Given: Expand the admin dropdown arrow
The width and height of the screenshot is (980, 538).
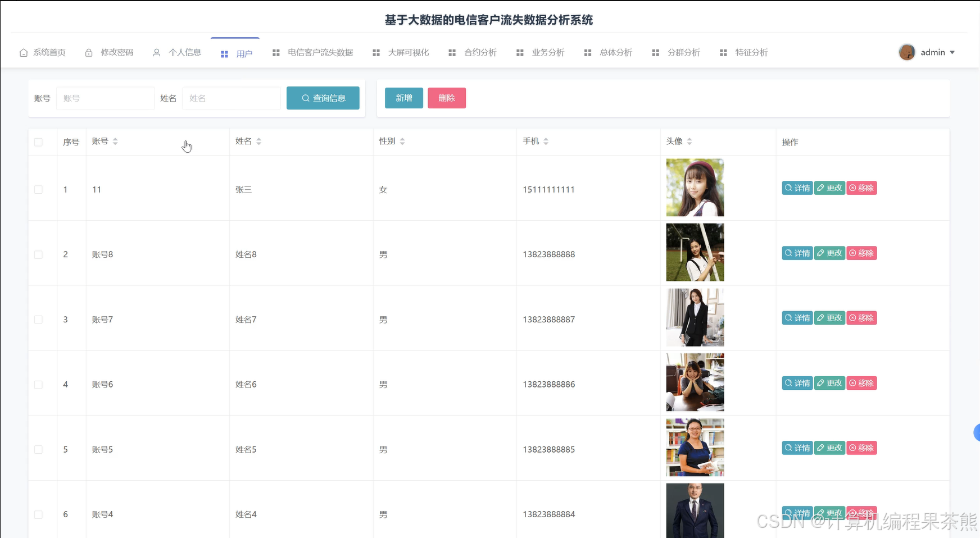Looking at the screenshot, I should (952, 52).
